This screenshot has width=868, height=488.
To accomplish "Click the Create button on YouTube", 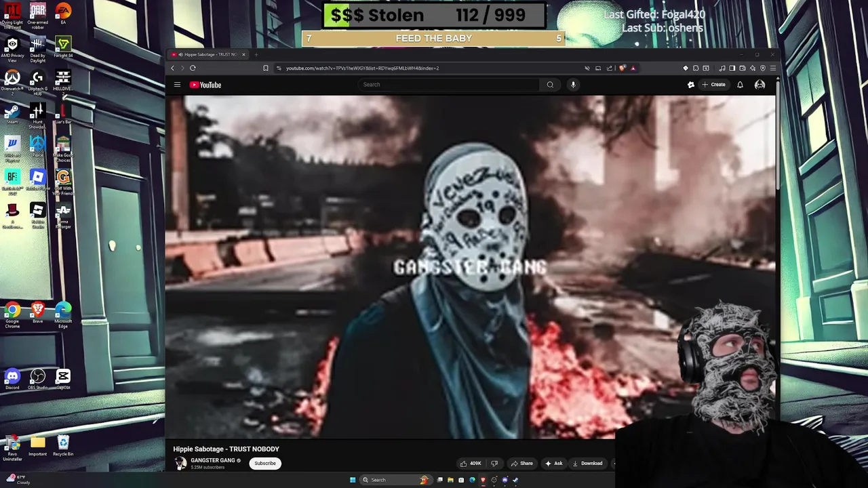I will pos(714,85).
